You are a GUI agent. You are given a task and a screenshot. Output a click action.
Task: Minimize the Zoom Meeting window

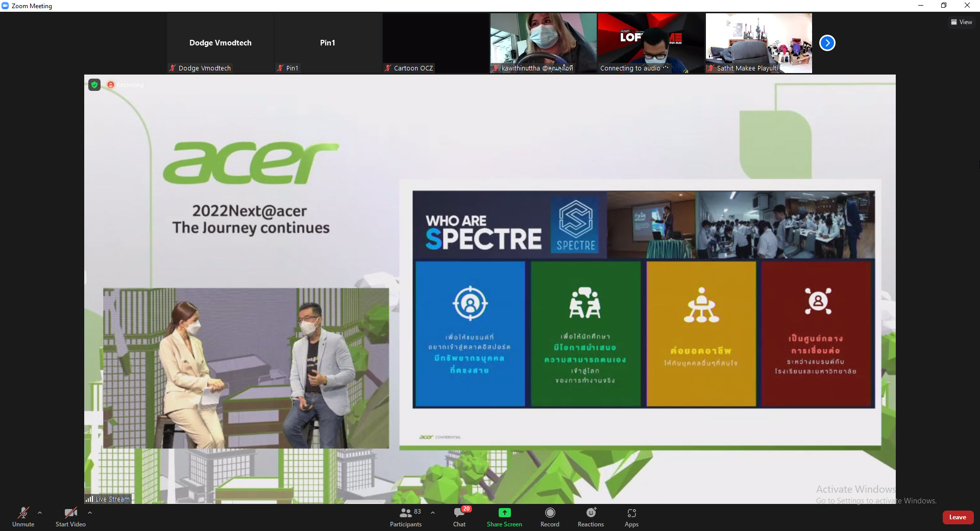(x=921, y=6)
